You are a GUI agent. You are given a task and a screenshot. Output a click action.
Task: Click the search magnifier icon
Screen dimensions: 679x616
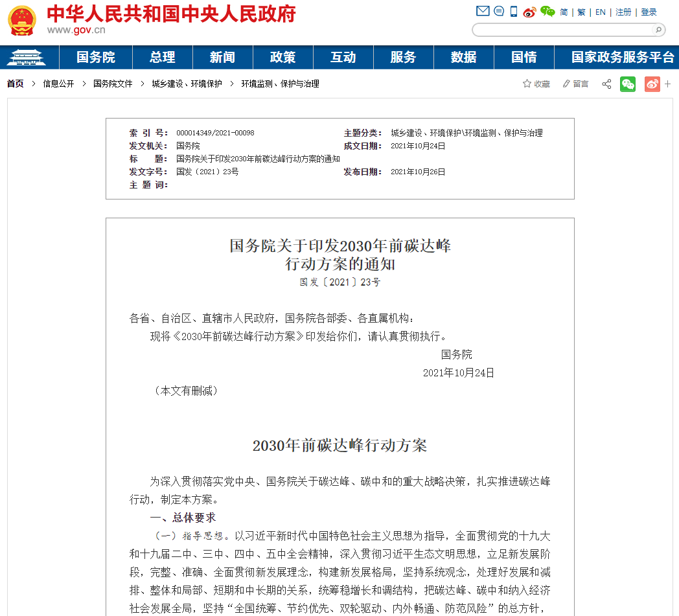(x=658, y=30)
